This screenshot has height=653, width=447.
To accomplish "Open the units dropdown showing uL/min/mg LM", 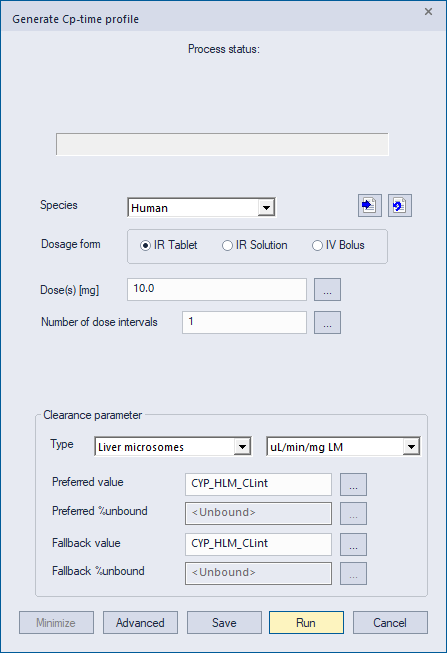I will coord(343,447).
